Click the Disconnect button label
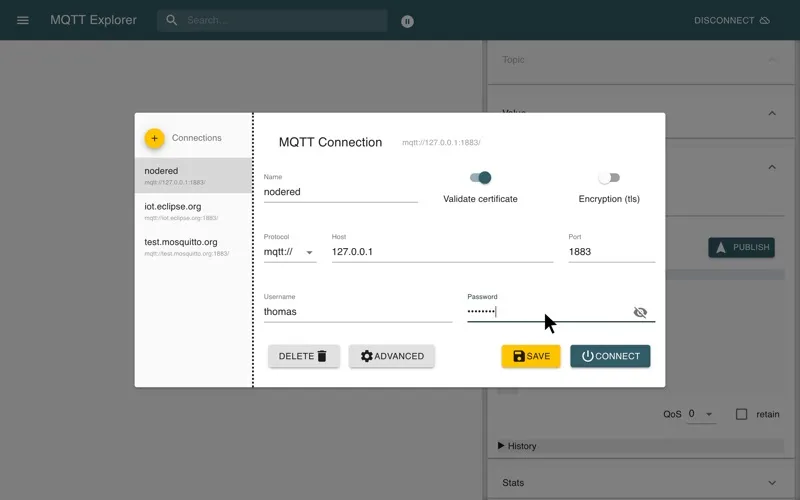 723,20
